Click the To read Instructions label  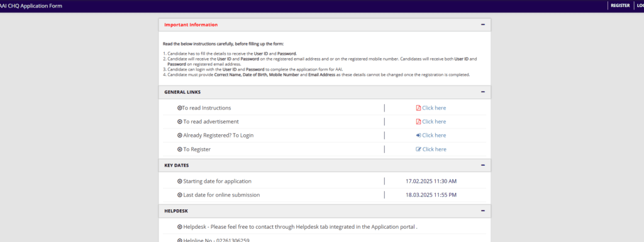pos(206,108)
